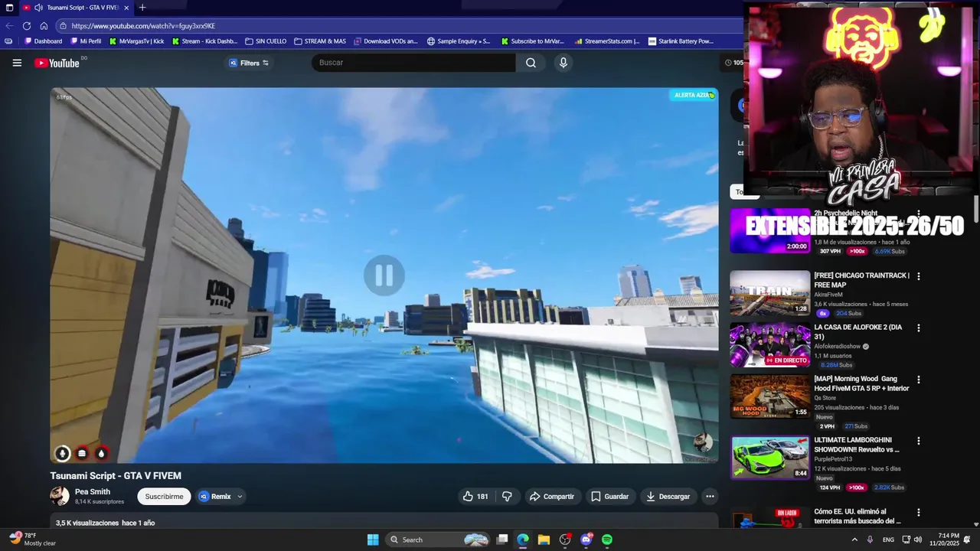Go to the YouTube home logo
The image size is (980, 551).
(x=57, y=63)
